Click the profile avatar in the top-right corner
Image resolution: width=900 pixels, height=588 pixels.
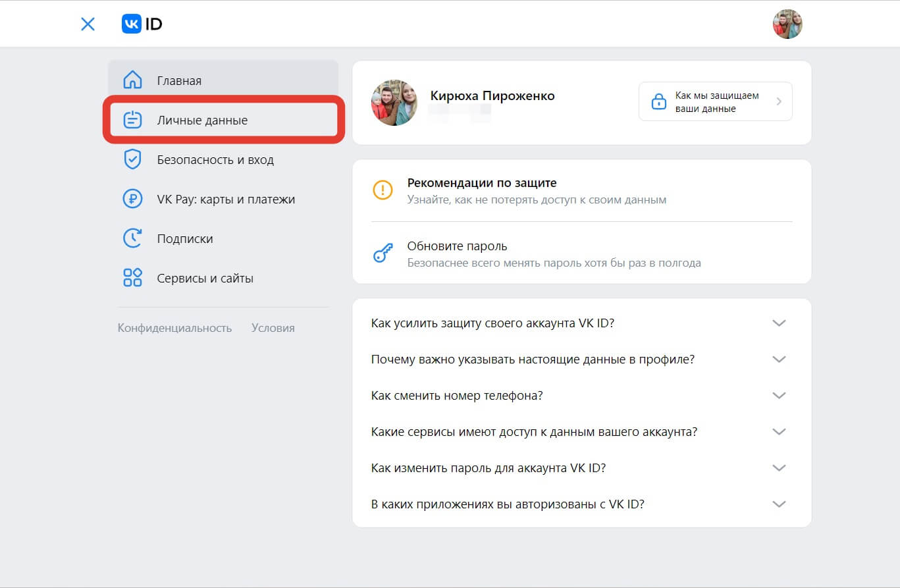click(787, 23)
